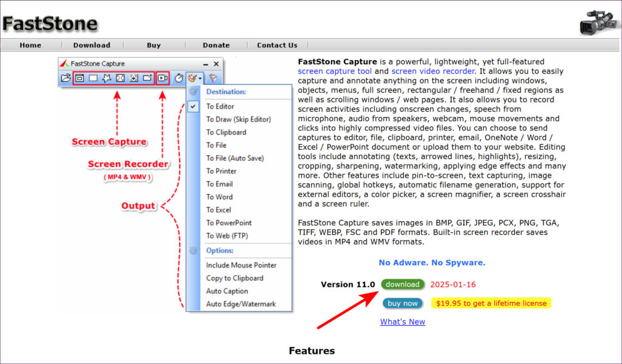Choose To File (Auto Save) destination
The width and height of the screenshot is (622, 364).
234,158
